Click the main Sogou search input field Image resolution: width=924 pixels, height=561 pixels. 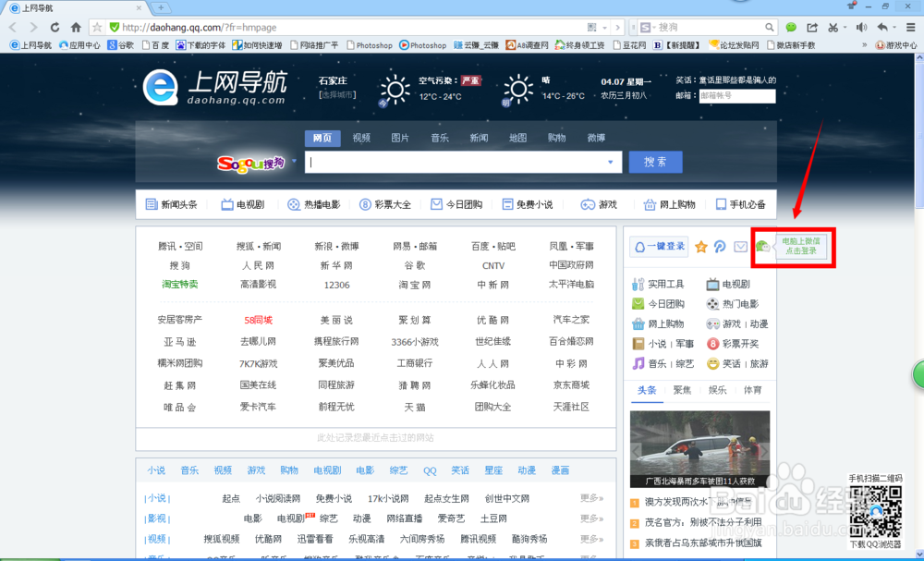tap(463, 162)
